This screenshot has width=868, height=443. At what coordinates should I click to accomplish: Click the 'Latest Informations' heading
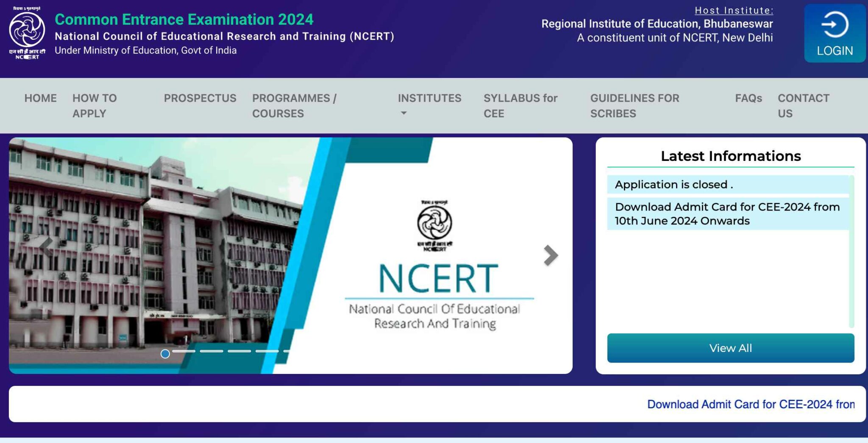(x=731, y=156)
